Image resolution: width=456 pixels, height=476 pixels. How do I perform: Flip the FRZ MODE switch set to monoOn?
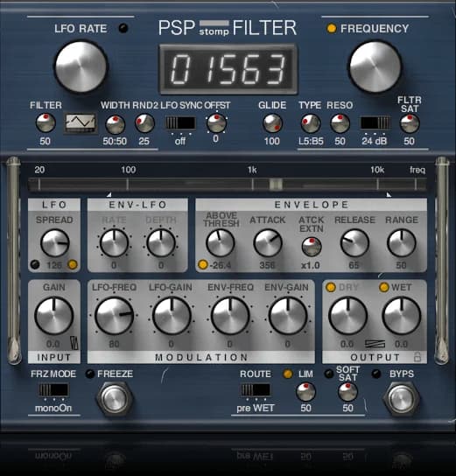point(54,389)
